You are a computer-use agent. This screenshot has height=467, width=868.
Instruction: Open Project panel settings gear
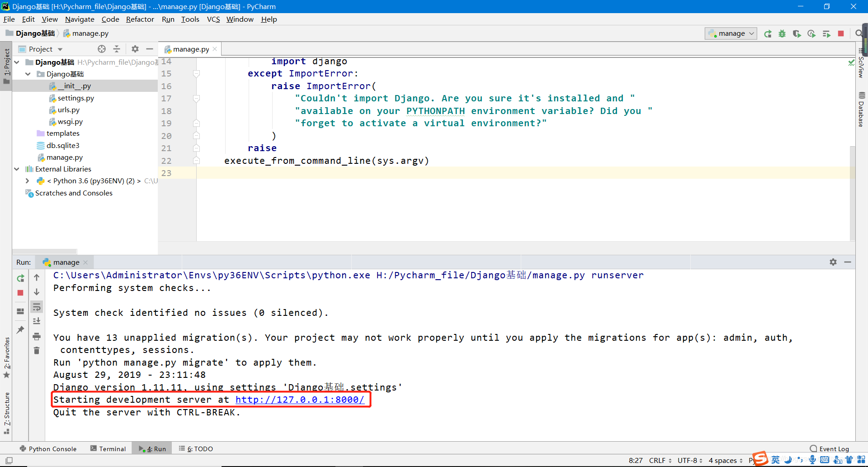135,49
